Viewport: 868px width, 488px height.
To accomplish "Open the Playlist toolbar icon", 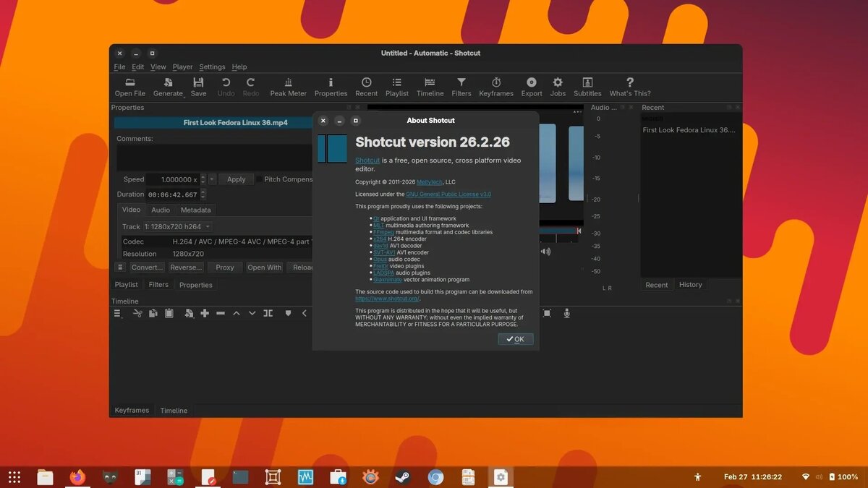I will pyautogui.click(x=396, y=82).
